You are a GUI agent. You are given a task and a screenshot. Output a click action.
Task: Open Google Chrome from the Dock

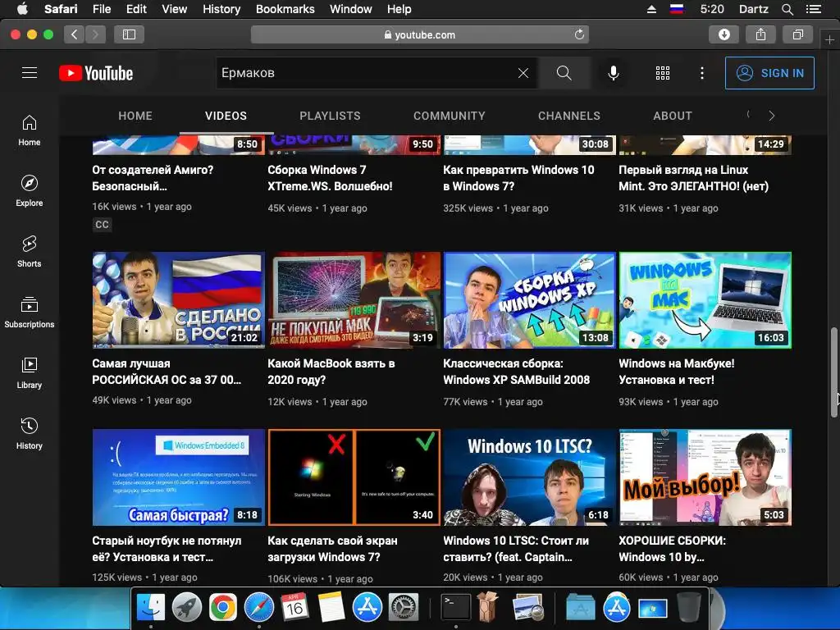click(223, 608)
